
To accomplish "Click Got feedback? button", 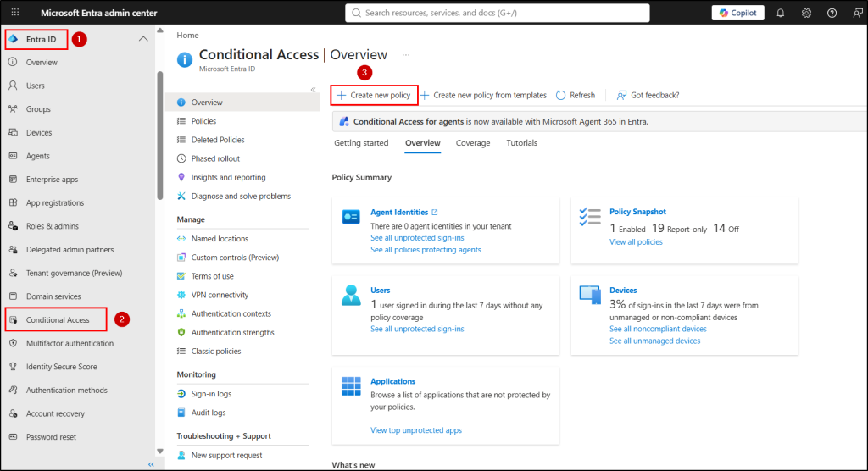I will point(648,95).
